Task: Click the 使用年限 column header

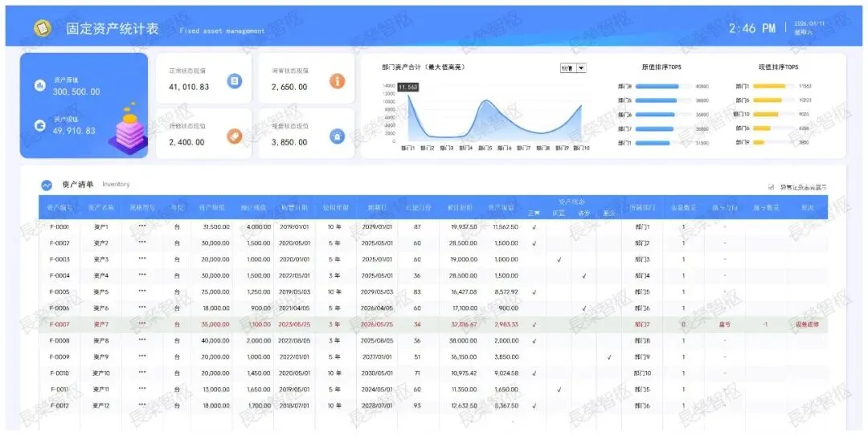Action: click(x=336, y=207)
